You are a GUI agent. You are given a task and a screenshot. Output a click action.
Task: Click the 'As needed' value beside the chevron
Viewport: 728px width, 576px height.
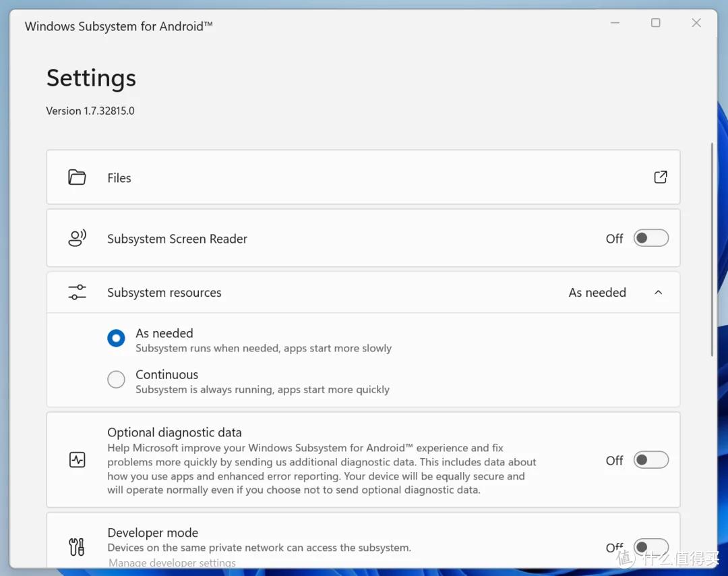coord(597,293)
